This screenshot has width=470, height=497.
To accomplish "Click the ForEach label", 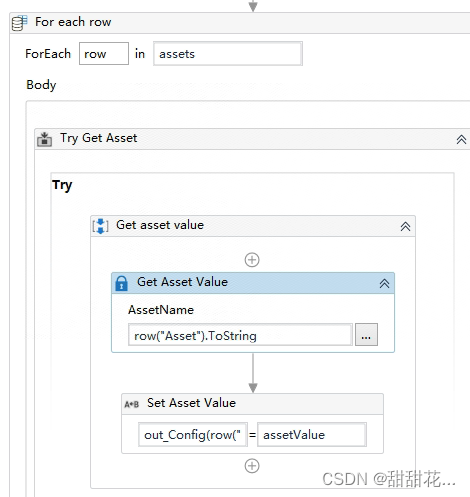I will tap(48, 54).
